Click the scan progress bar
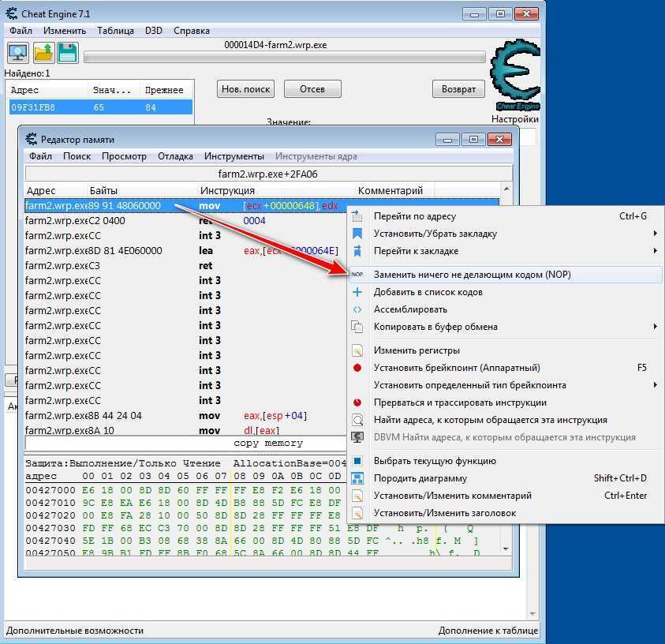665x644 pixels. (x=284, y=57)
